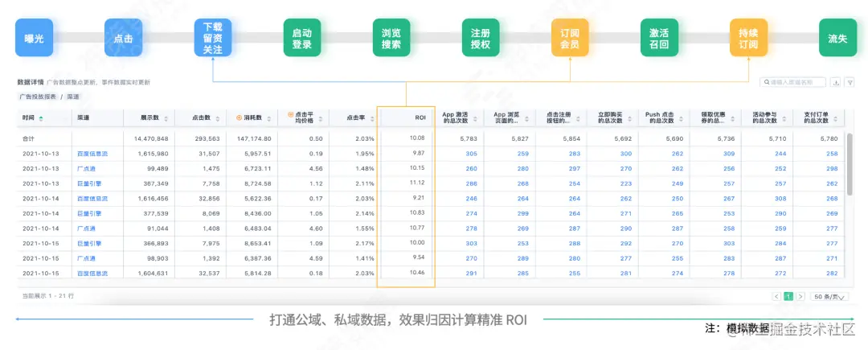
Task: Click orange coin icon beside 点击平均价格
Action: pos(291,114)
